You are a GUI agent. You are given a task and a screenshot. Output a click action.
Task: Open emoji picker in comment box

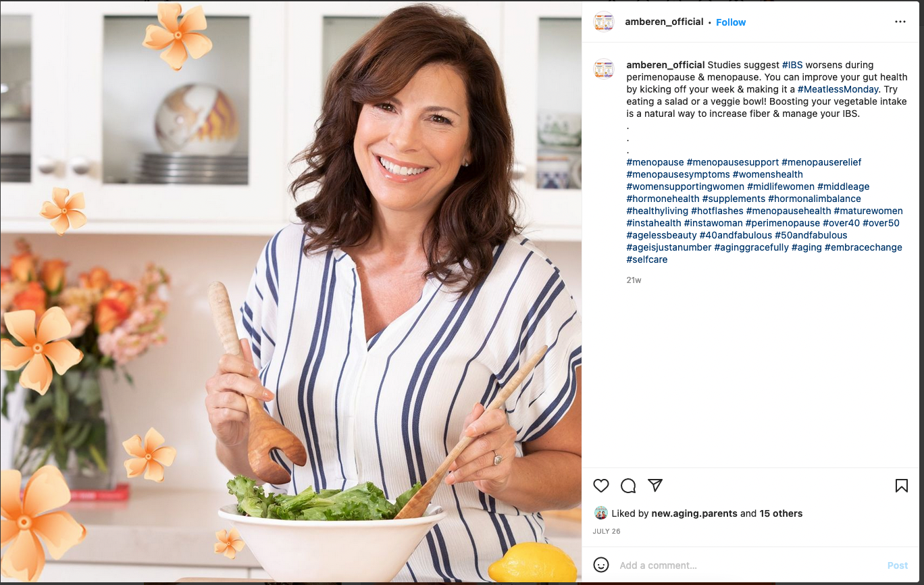(601, 565)
